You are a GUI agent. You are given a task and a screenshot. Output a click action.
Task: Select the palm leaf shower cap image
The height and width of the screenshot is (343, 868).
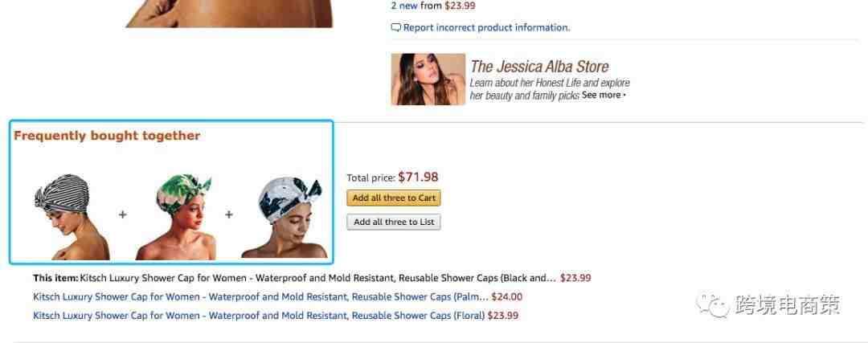(x=177, y=218)
